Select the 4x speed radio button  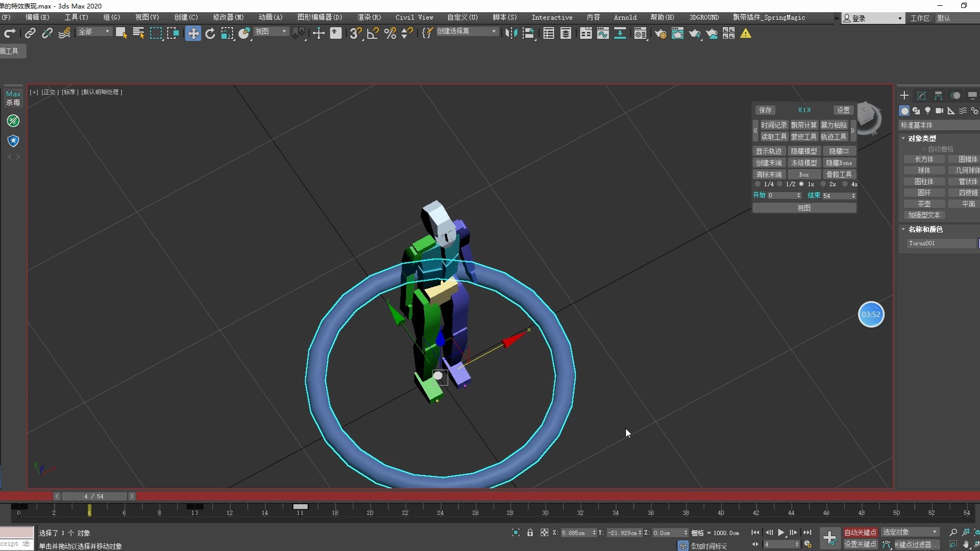coord(845,184)
